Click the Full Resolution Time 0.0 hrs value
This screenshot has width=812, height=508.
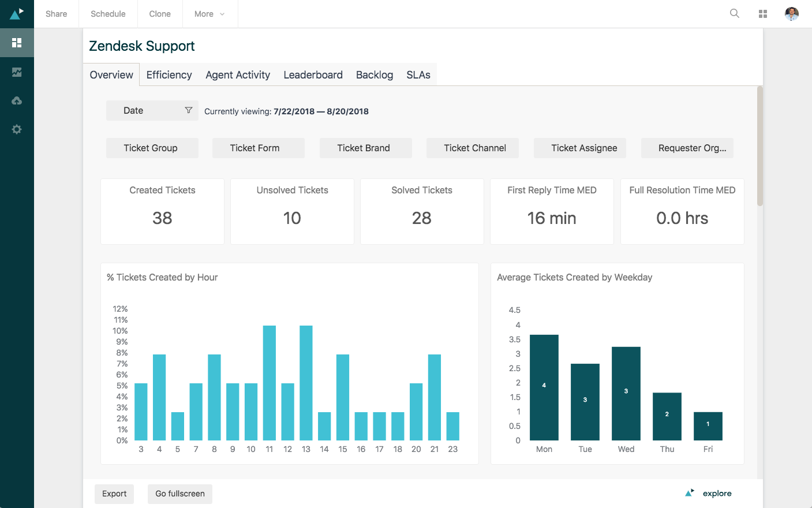[x=682, y=218]
